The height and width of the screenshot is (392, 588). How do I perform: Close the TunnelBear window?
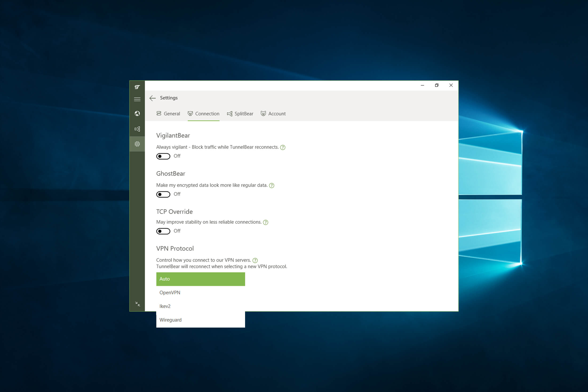451,86
